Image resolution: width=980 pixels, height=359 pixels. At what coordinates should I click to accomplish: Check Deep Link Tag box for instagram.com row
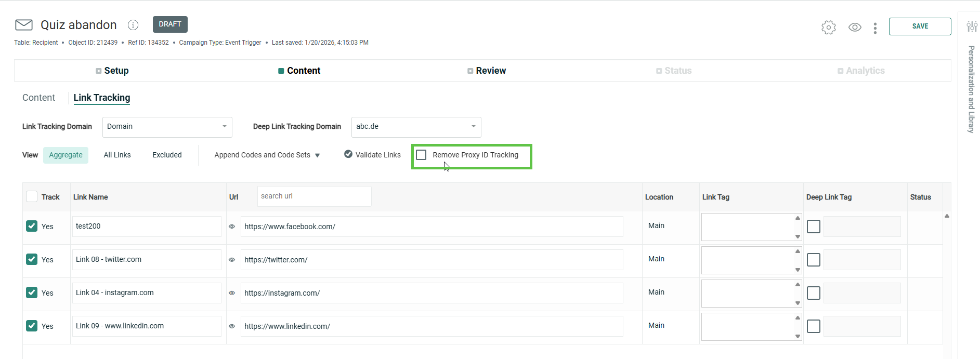(813, 293)
